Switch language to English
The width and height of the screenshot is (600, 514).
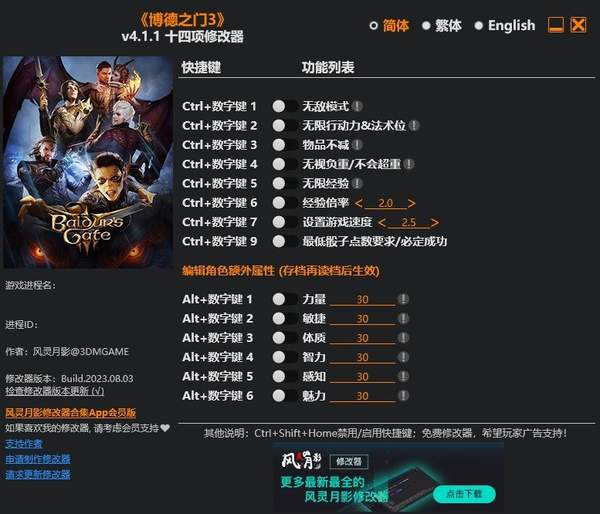click(x=505, y=26)
